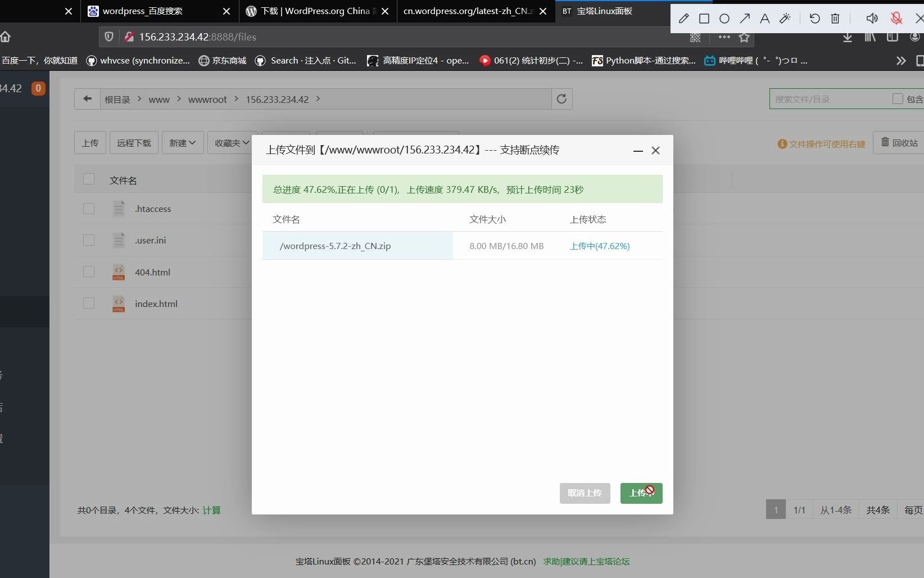Click the .htaccess file icon
The image size is (924, 578).
click(x=119, y=209)
